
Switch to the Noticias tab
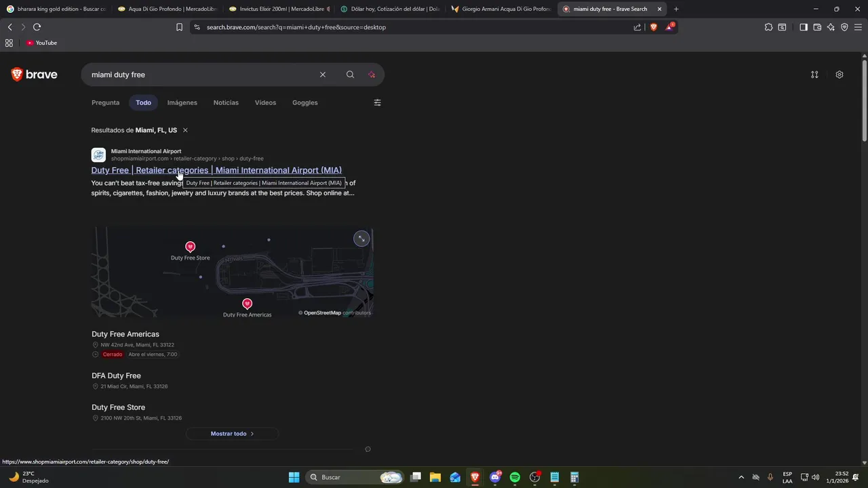pyautogui.click(x=226, y=102)
